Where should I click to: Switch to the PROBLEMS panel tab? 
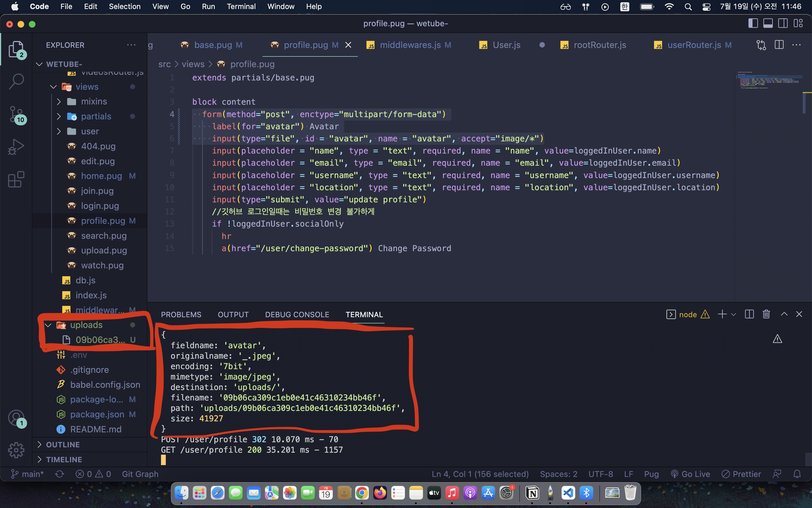[x=181, y=314]
